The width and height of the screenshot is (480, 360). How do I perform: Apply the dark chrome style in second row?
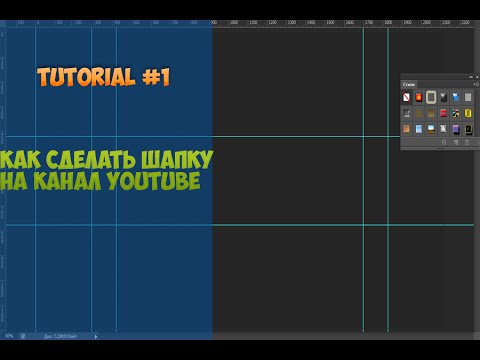coord(406,113)
